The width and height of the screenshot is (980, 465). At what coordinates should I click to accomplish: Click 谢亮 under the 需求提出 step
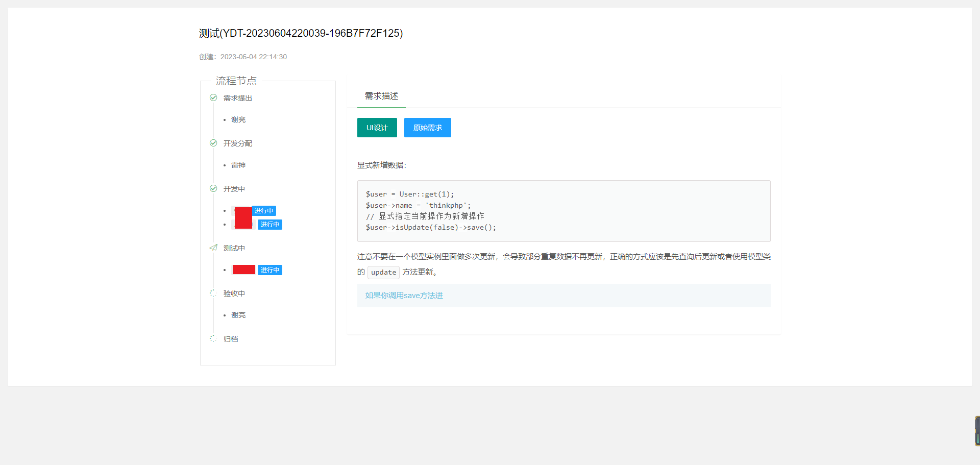point(238,119)
